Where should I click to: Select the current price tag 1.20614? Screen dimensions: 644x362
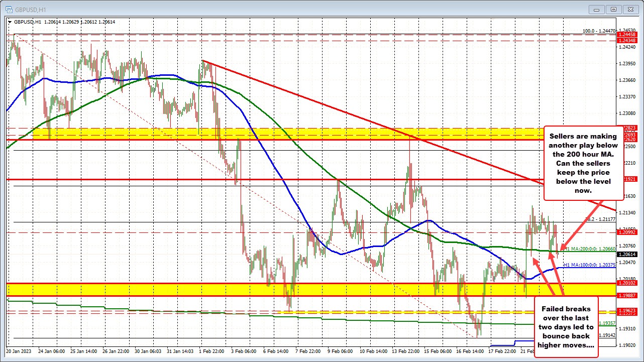point(627,255)
